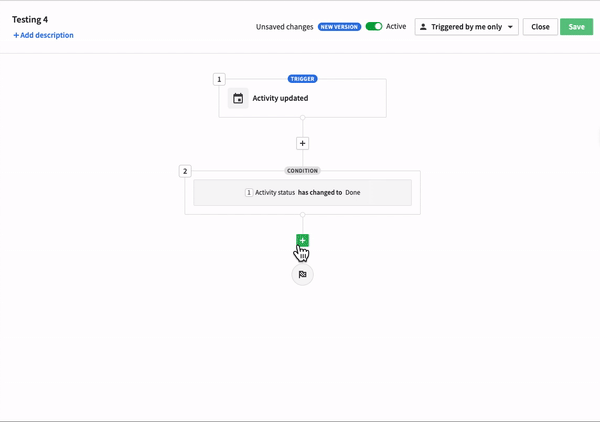Click the dropdown arrow beside Triggered by me only
600x422 pixels.
click(510, 27)
